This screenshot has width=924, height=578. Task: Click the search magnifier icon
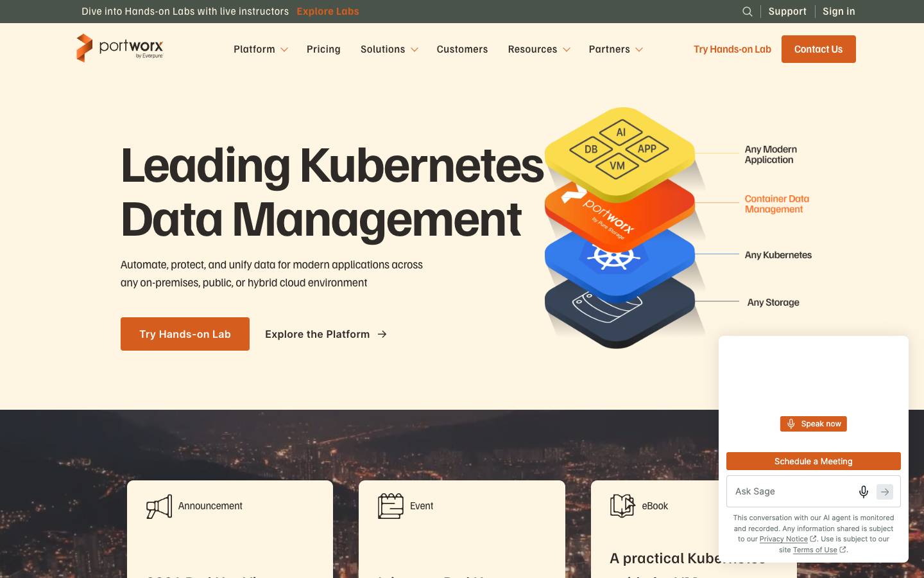pyautogui.click(x=748, y=12)
